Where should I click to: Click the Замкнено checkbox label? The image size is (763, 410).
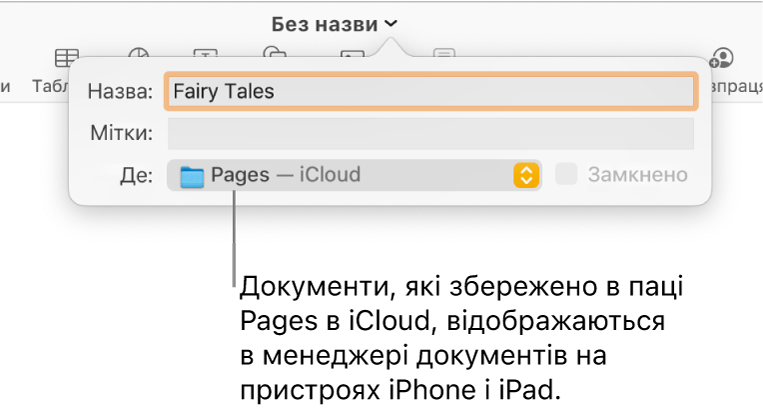pos(637,175)
